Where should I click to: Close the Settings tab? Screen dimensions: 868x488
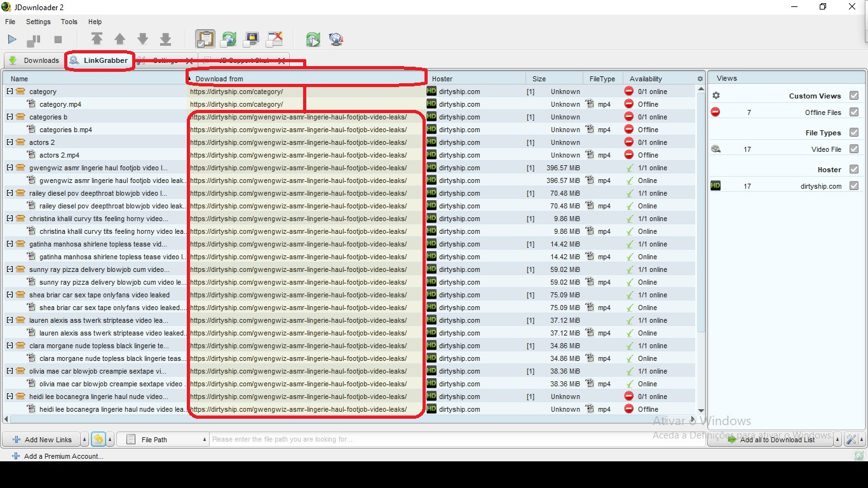point(189,60)
